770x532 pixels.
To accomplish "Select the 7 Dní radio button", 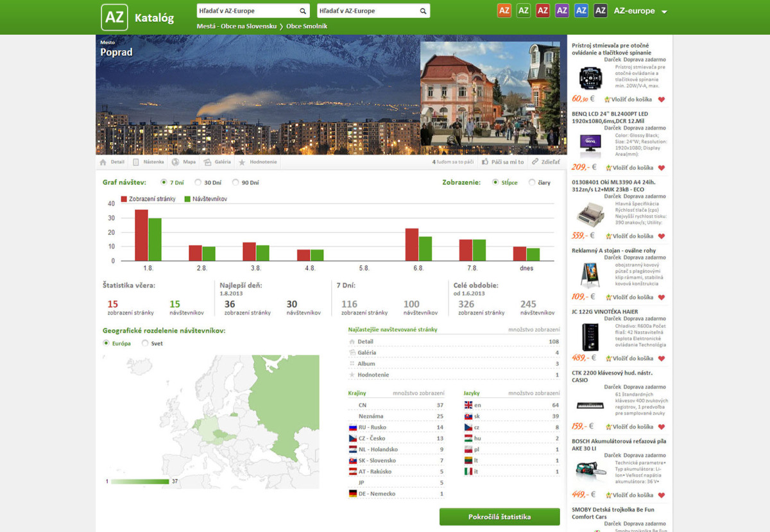I will (x=164, y=182).
